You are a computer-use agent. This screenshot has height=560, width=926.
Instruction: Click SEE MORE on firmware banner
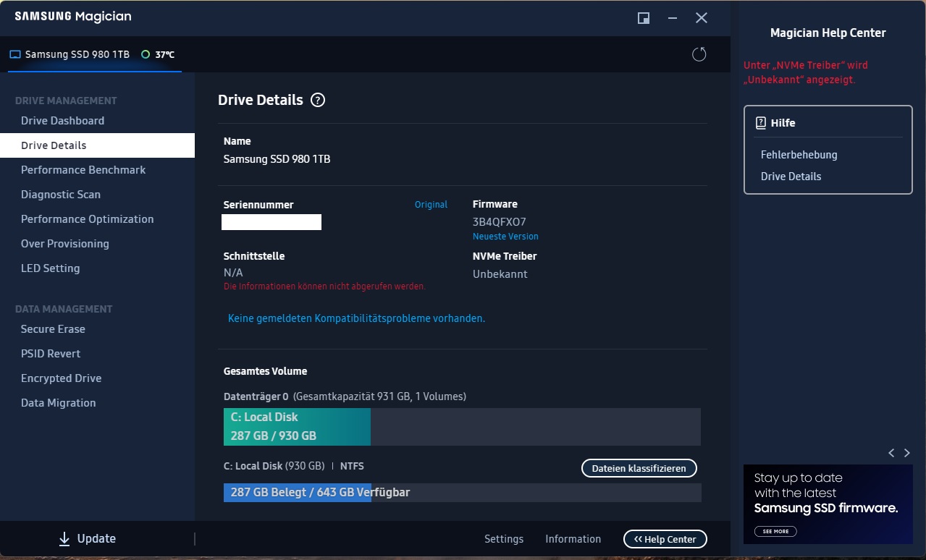775,531
